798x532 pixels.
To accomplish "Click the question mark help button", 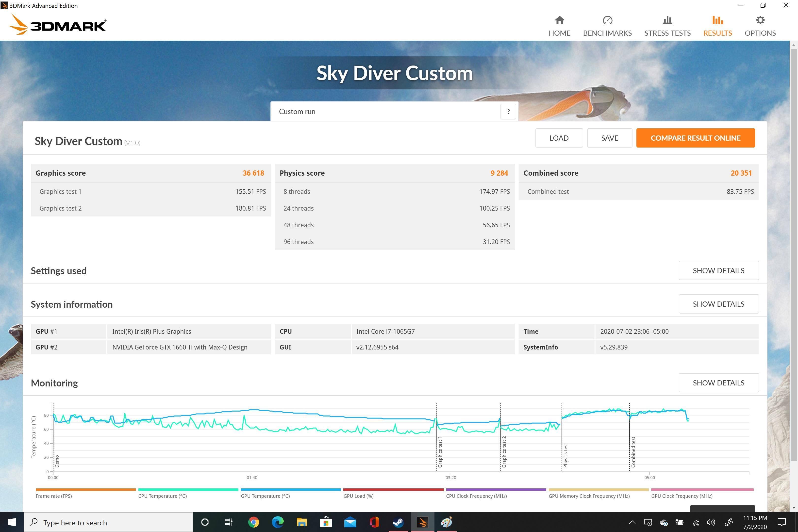I will tap(508, 112).
